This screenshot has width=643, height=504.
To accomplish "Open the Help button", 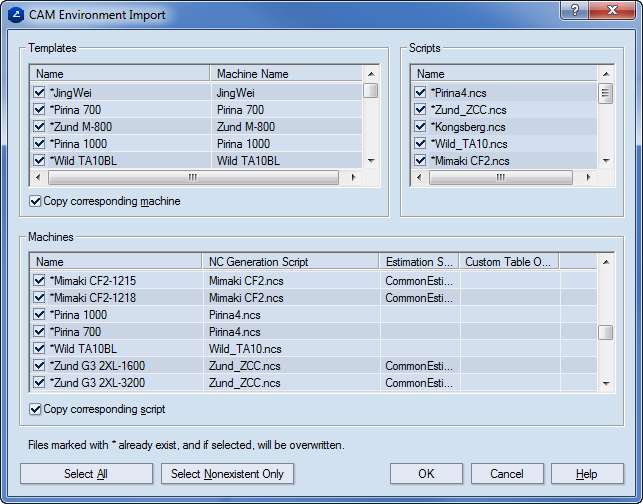I will 588,474.
